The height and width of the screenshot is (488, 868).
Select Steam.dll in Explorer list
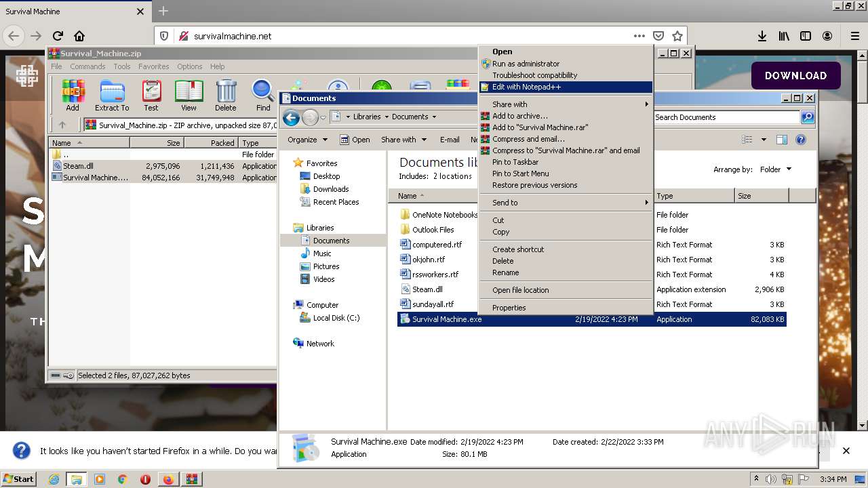(x=427, y=289)
